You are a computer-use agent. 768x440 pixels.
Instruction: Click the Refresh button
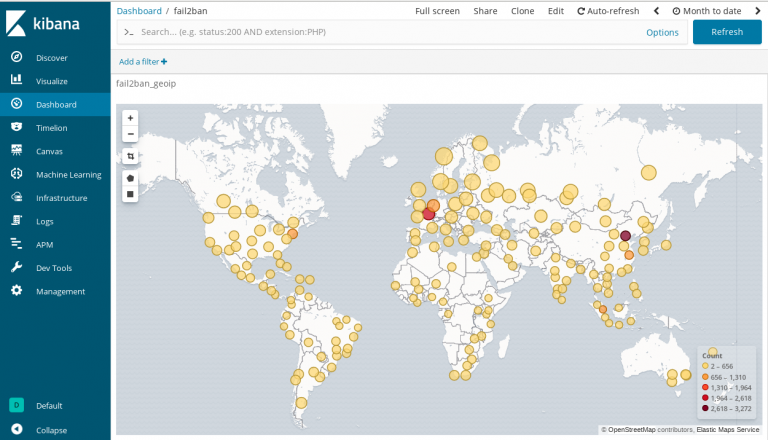tap(727, 32)
